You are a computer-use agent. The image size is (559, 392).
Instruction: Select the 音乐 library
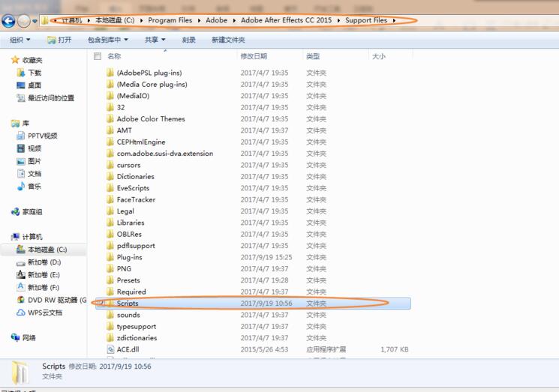pyautogui.click(x=35, y=186)
